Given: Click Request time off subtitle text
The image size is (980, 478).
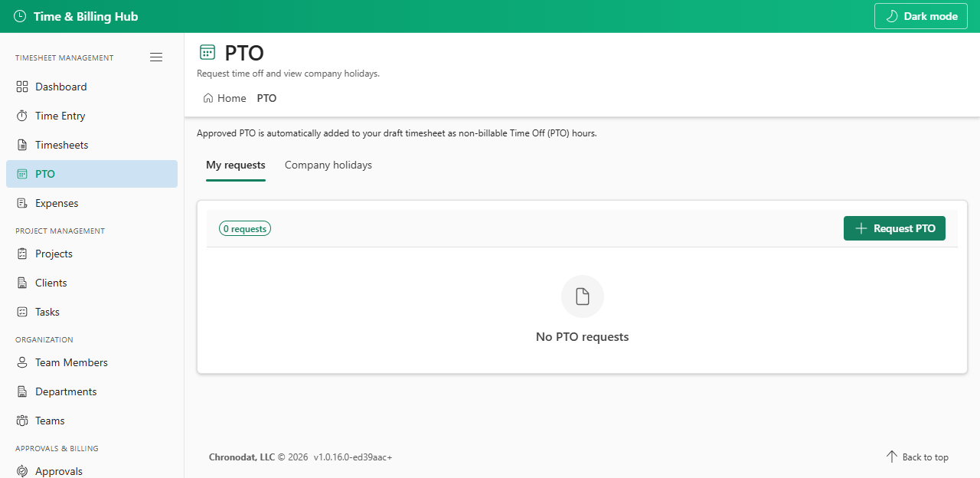Looking at the screenshot, I should [x=288, y=74].
